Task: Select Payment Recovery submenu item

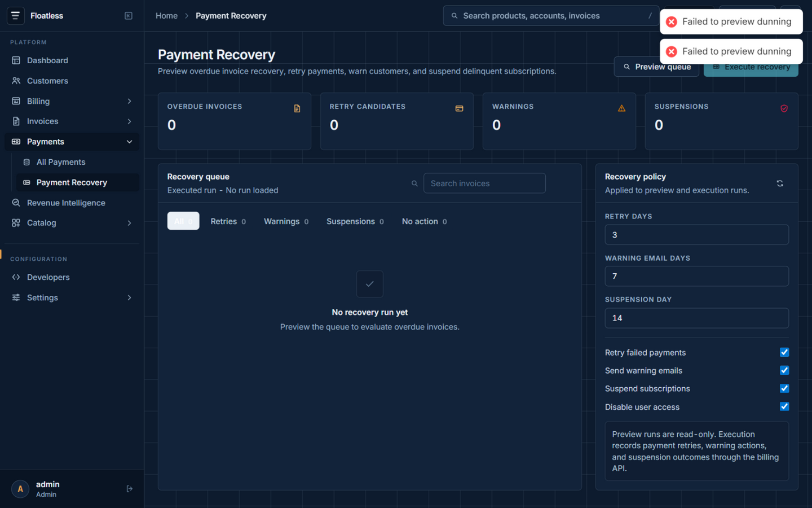Action: coord(78,182)
